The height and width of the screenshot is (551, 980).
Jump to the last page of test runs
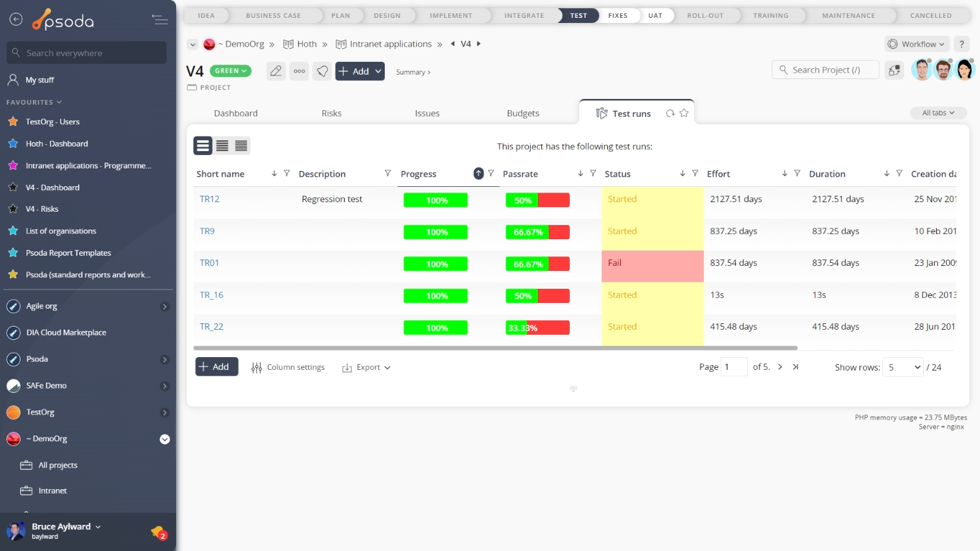(x=796, y=367)
